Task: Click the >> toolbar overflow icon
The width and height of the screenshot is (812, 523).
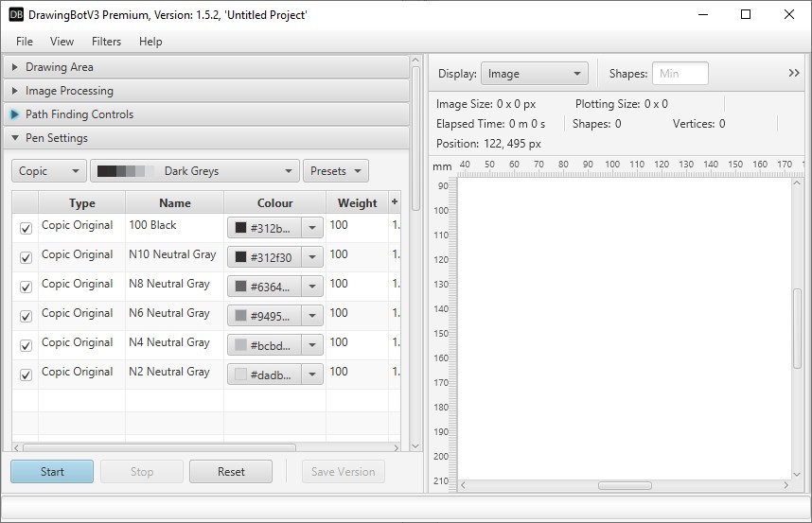Action: [x=794, y=73]
